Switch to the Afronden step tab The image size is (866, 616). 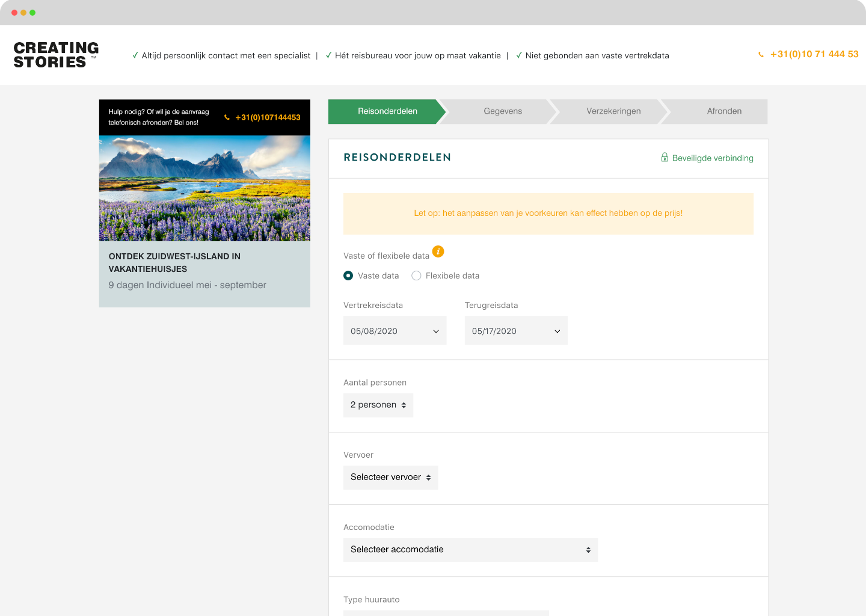coord(724,111)
